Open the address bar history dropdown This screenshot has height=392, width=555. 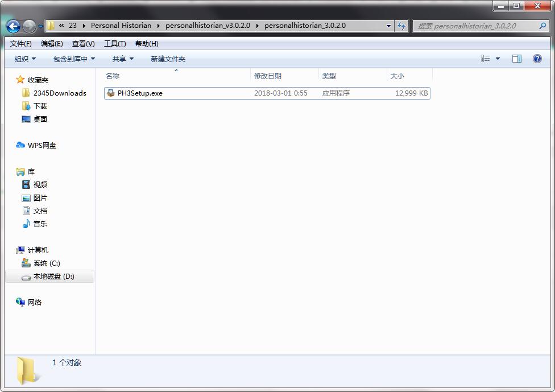388,26
